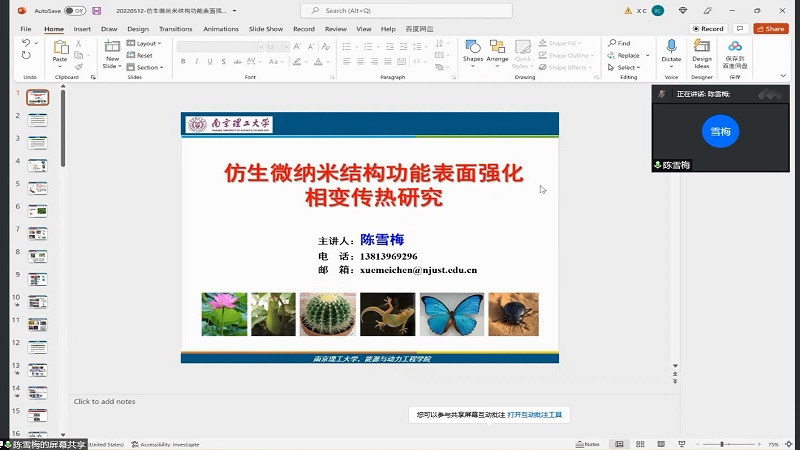Click the Fit slide to window icon
This screenshot has height=450, width=800.
pos(789,444)
